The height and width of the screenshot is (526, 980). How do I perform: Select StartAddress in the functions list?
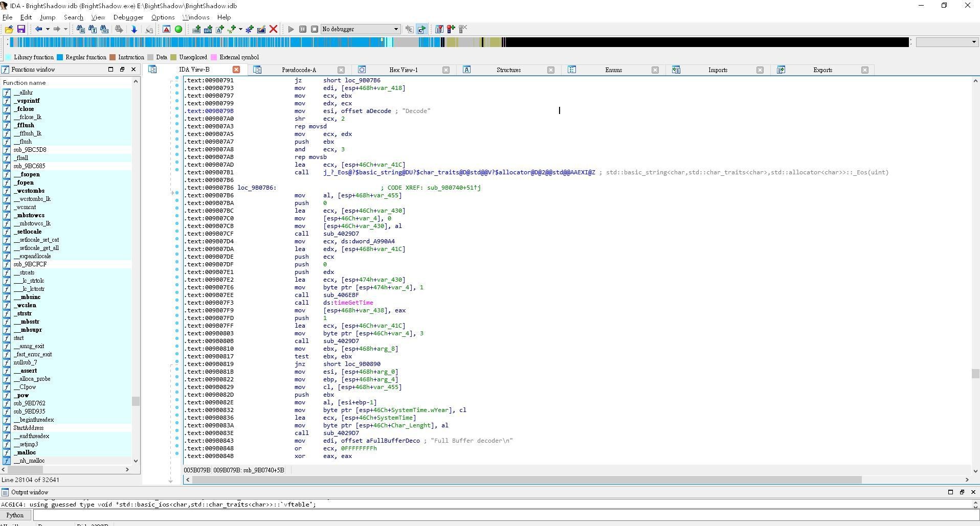tap(28, 428)
